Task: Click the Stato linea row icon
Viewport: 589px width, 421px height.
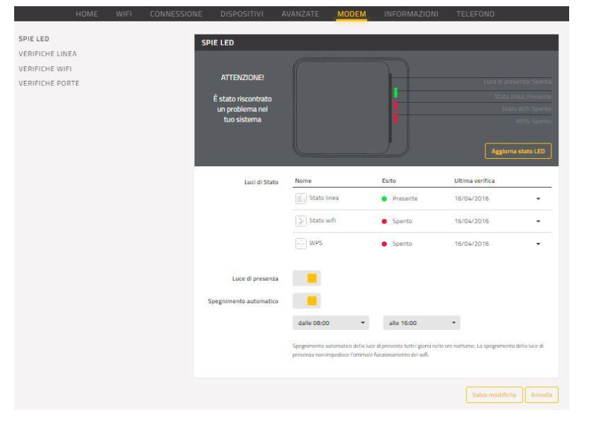Action: click(301, 198)
